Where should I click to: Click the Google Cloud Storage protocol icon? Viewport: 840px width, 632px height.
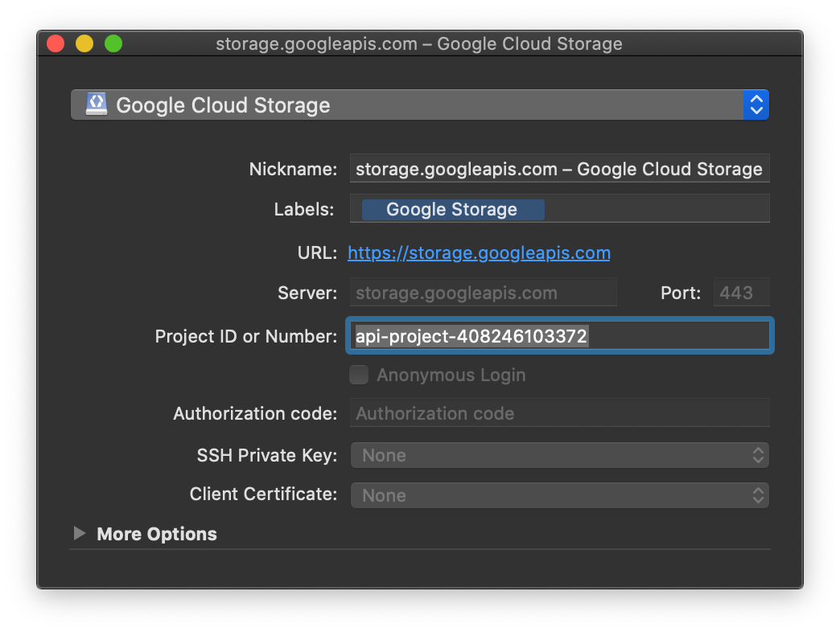point(96,104)
